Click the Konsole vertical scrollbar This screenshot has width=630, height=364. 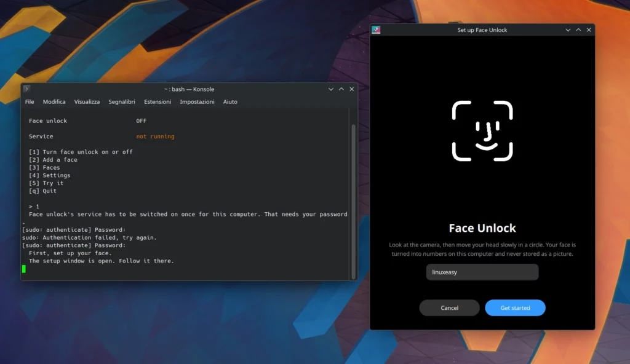click(x=354, y=201)
